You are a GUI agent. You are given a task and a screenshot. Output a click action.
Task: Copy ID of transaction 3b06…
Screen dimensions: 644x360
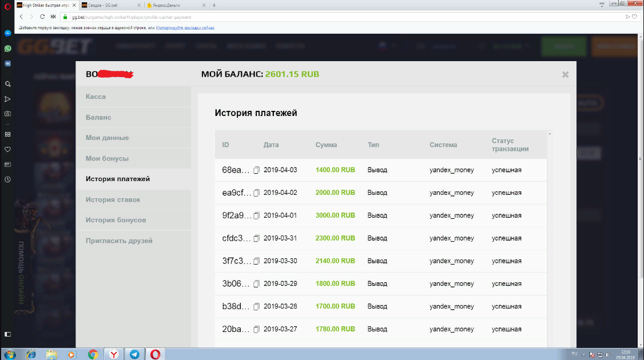point(256,283)
